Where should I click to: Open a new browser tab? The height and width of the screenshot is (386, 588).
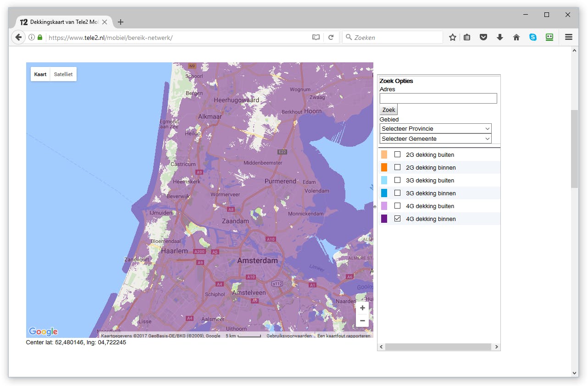[x=121, y=22]
